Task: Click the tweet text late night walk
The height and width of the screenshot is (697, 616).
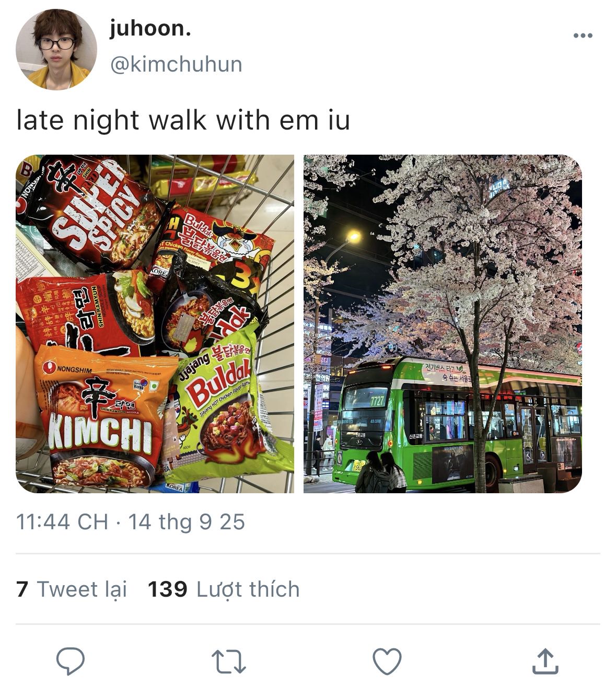Action: pyautogui.click(x=183, y=120)
